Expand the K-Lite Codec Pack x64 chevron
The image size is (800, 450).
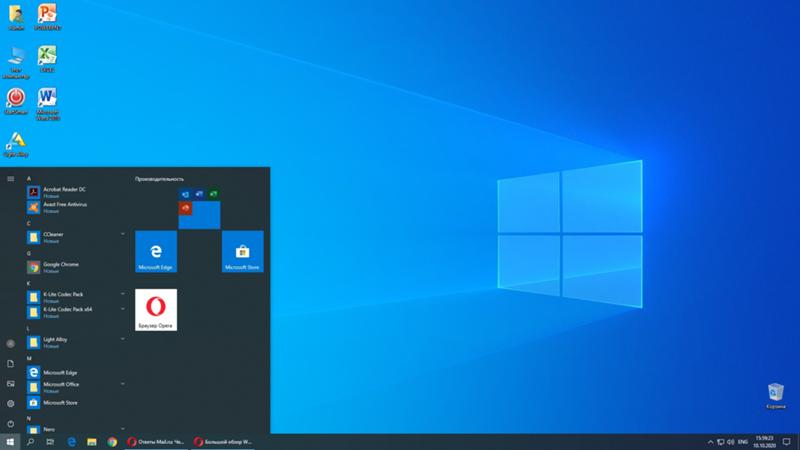click(122, 309)
